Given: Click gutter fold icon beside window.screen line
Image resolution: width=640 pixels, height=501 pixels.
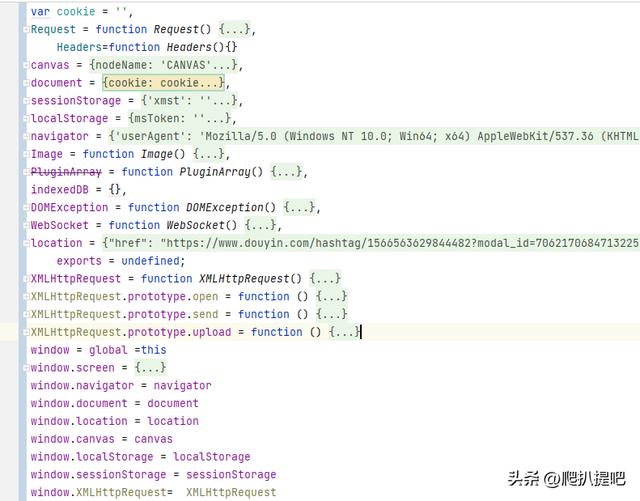Looking at the screenshot, I should 25,368.
